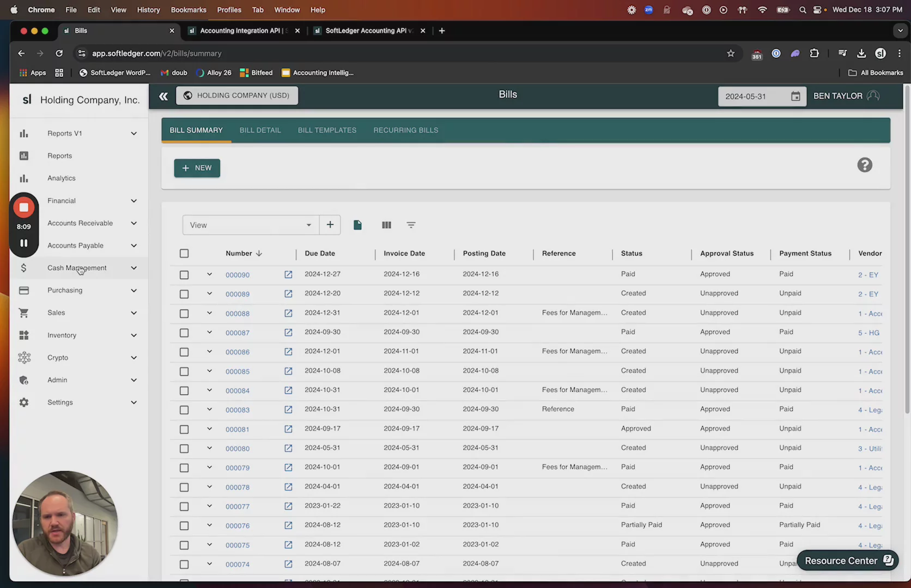Click the Holding Company (USD) selector

tap(236, 96)
